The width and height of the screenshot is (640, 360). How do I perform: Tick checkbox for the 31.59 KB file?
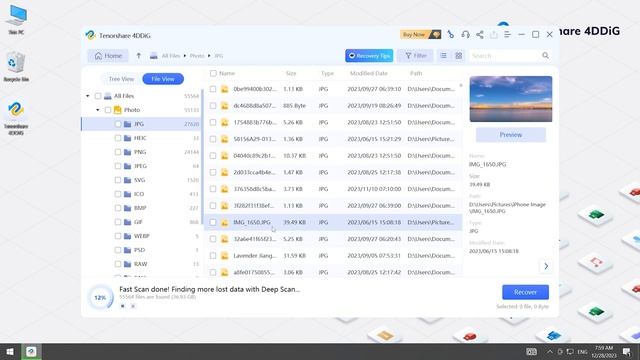click(213, 256)
